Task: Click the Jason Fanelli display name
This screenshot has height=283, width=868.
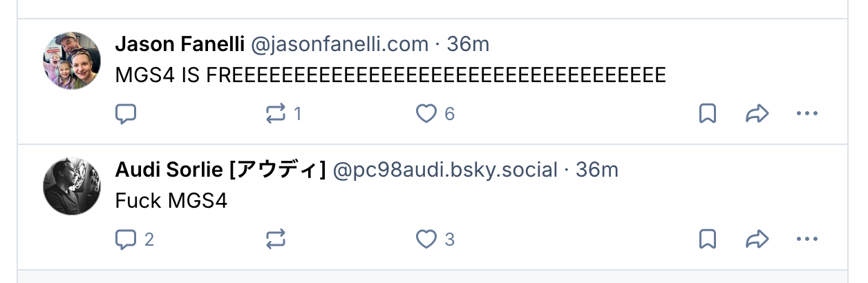Action: (180, 45)
